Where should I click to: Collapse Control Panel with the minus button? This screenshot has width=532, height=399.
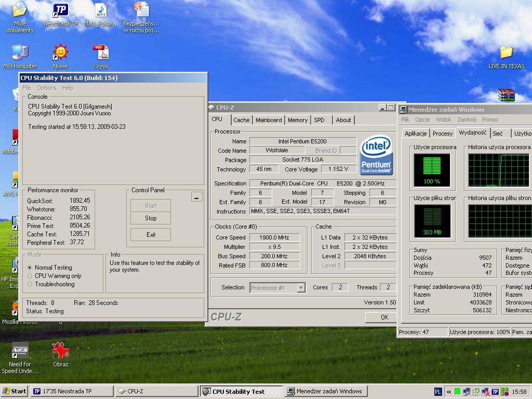[x=196, y=197]
